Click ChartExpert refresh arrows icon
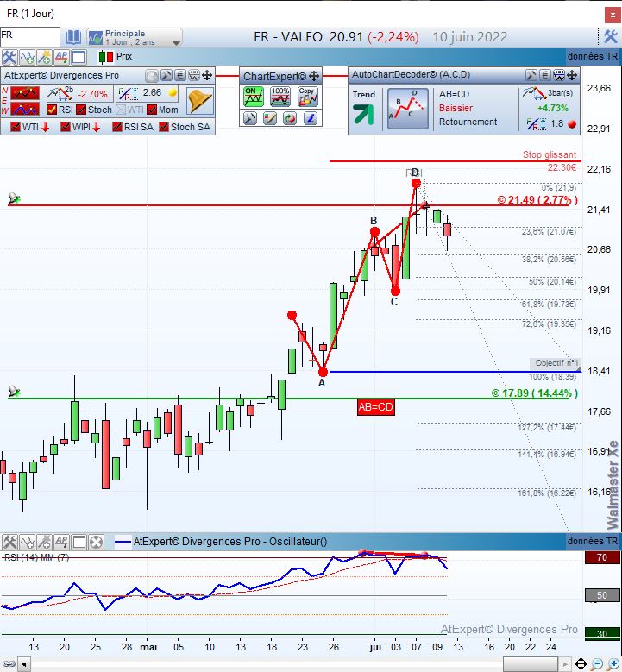 pyautogui.click(x=290, y=118)
